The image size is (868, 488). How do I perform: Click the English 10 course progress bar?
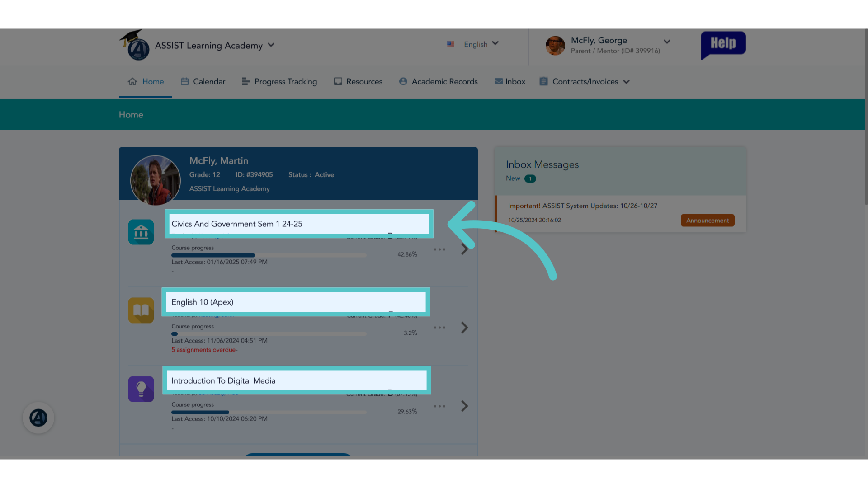pos(269,334)
